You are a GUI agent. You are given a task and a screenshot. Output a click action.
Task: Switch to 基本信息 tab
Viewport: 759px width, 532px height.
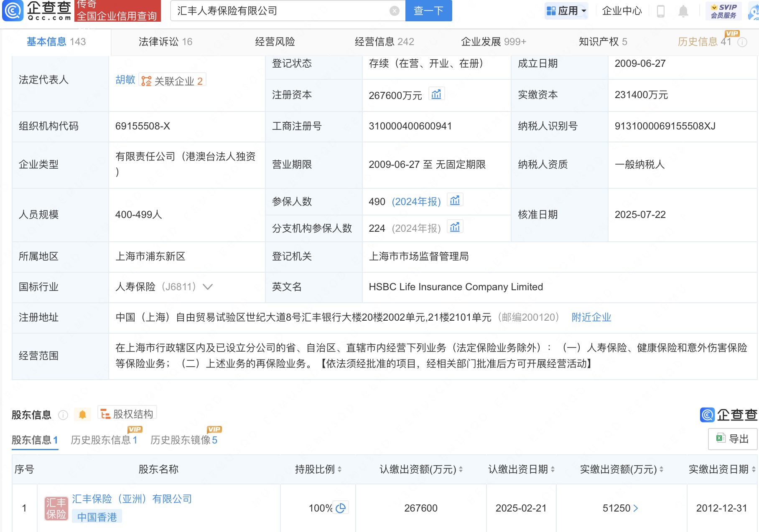(x=56, y=42)
